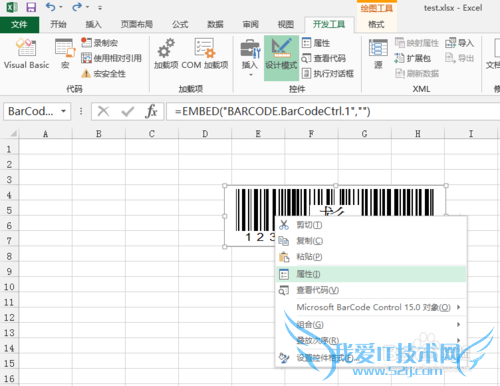Click XML Export (导出)
The image size is (500, 386).
coord(459,58)
